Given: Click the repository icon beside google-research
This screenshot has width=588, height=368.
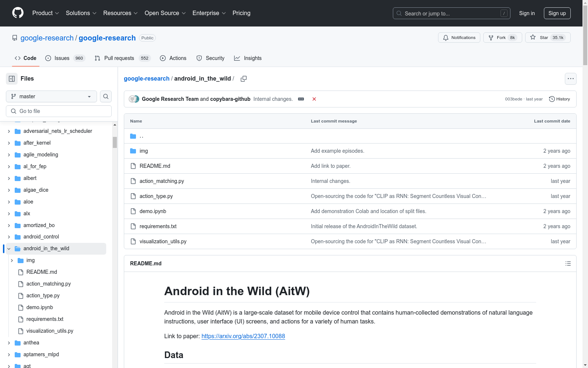Looking at the screenshot, I should pos(15,38).
